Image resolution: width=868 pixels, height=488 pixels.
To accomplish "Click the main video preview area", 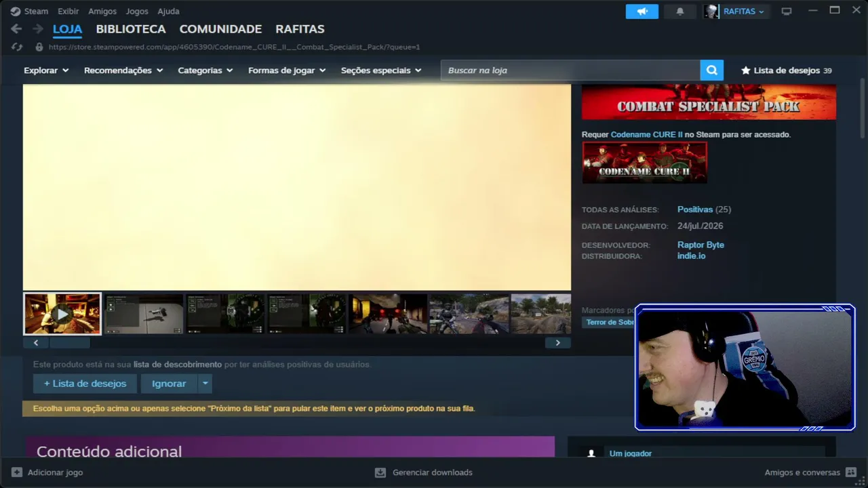I will (x=297, y=187).
